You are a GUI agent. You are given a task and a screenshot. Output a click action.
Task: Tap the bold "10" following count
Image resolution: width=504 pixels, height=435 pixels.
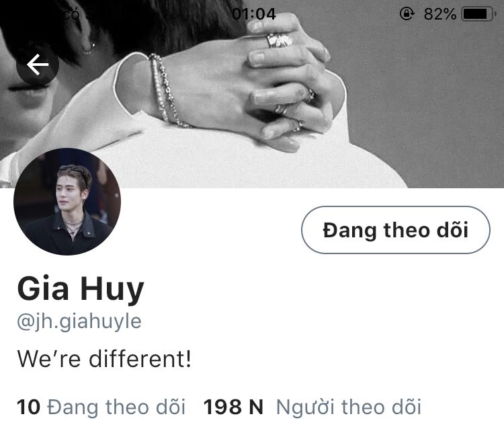29,407
